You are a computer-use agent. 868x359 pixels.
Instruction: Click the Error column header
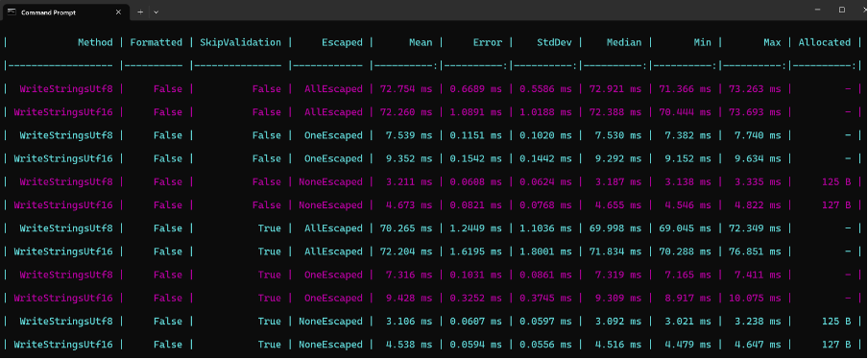(x=487, y=42)
